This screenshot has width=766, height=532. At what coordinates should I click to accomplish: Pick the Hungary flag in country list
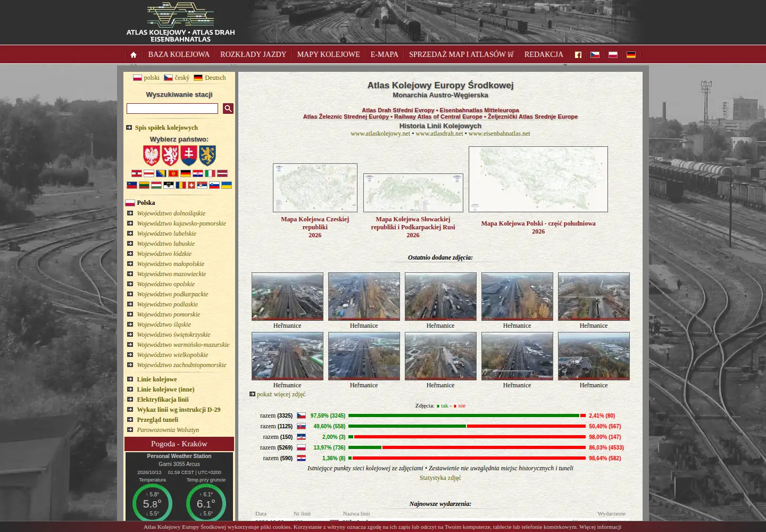click(156, 185)
